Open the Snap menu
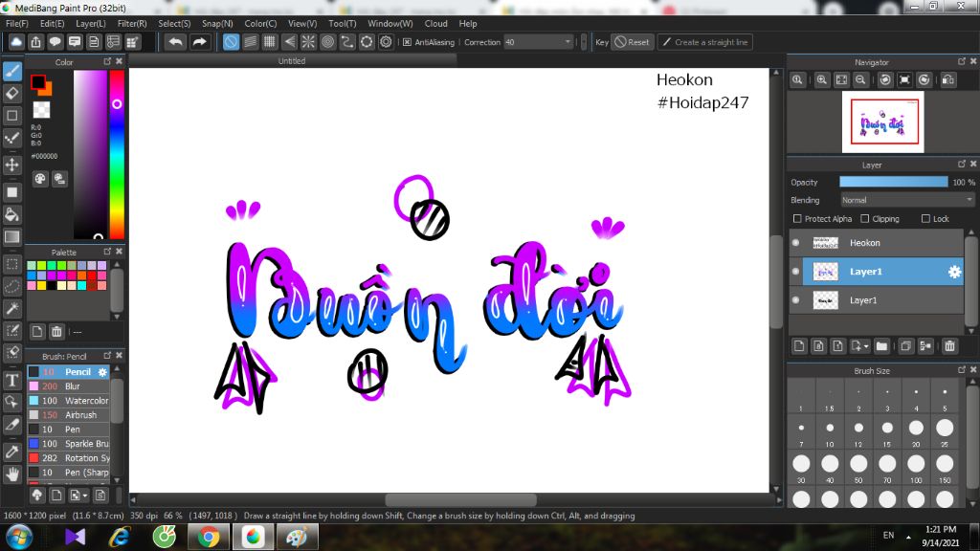This screenshot has width=980, height=551. coord(217,24)
